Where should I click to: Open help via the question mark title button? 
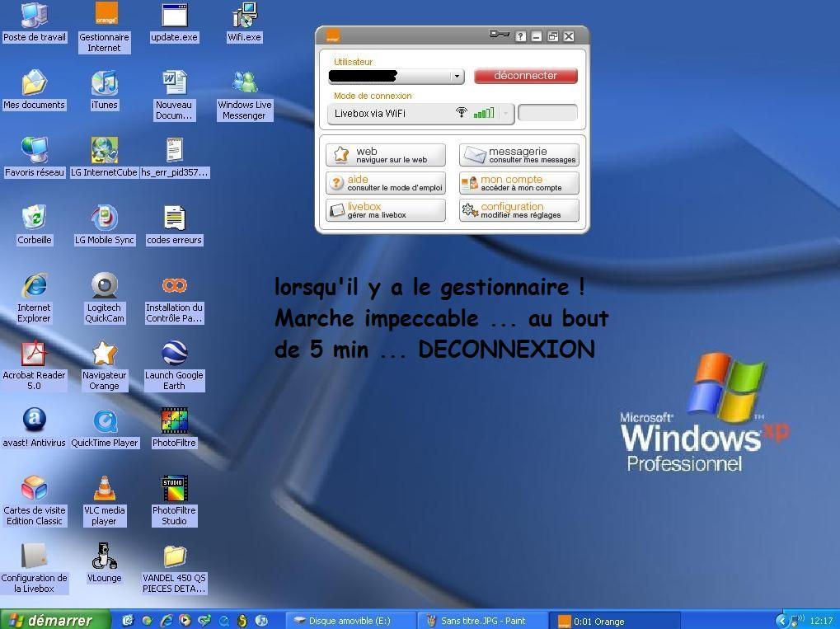(x=521, y=36)
